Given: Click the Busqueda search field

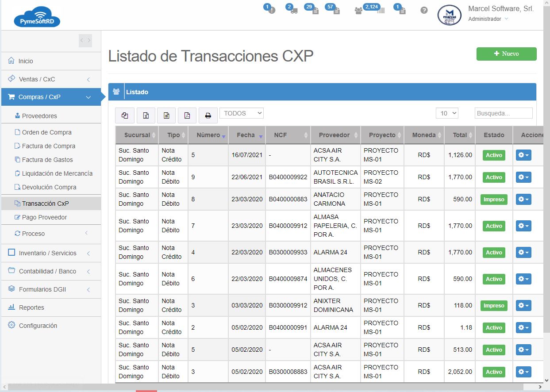Looking at the screenshot, I should point(503,113).
